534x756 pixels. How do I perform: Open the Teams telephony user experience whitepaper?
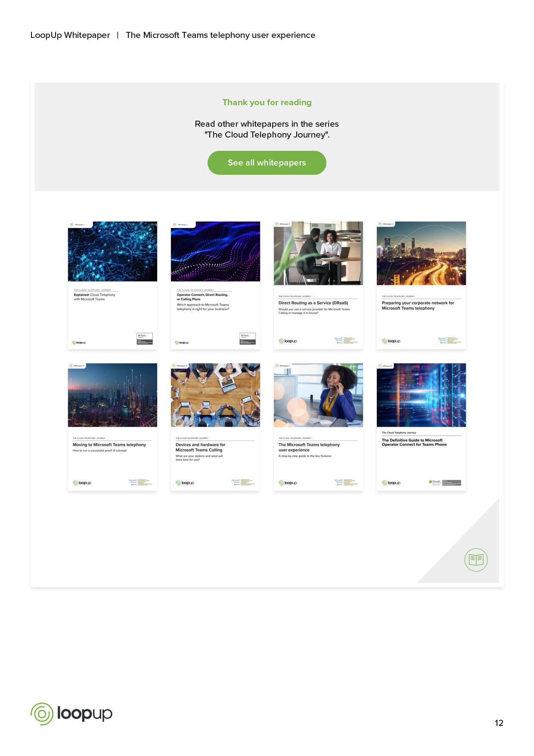click(x=318, y=427)
